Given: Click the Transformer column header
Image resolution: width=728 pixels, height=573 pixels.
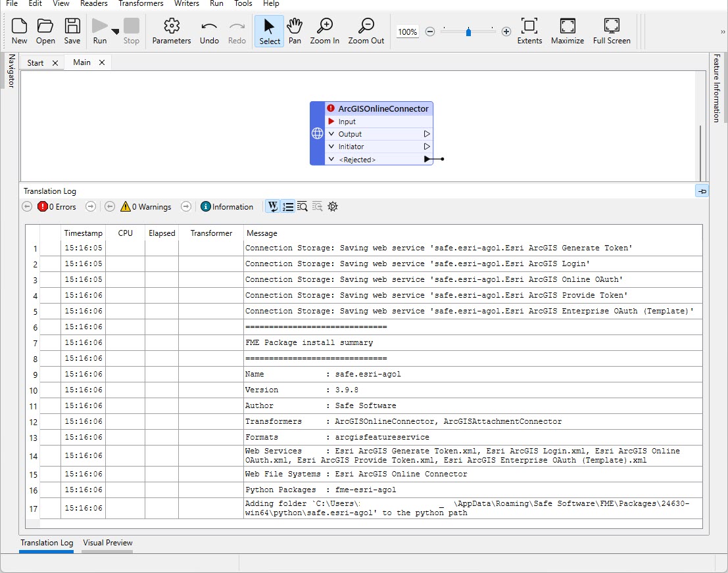Looking at the screenshot, I should pyautogui.click(x=211, y=233).
